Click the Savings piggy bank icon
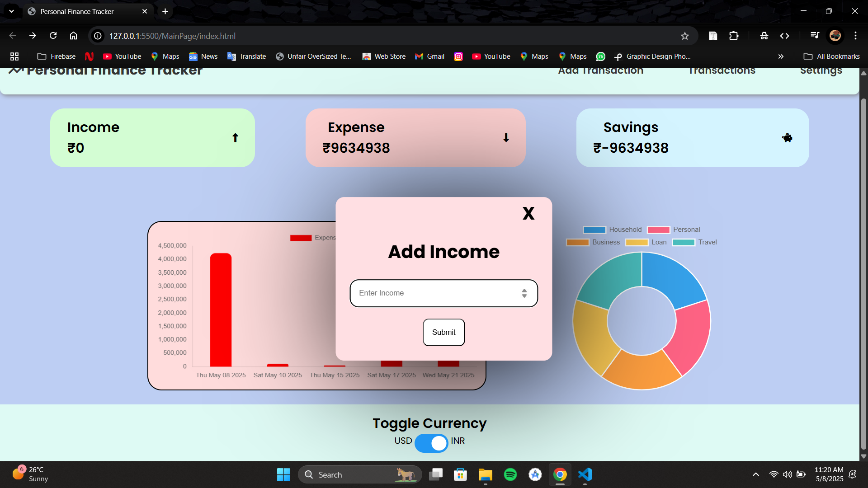Image resolution: width=868 pixels, height=488 pixels. [x=787, y=138]
